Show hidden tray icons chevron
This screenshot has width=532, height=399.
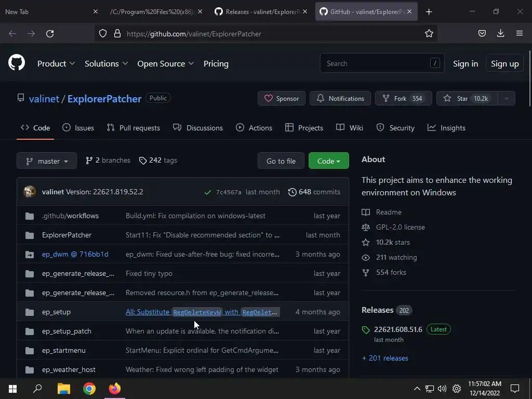point(417,389)
